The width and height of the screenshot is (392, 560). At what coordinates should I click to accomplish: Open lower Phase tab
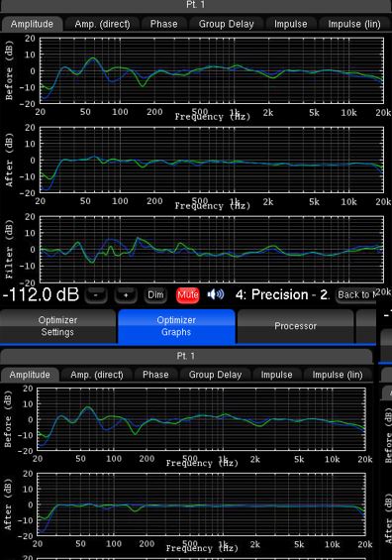pos(155,375)
